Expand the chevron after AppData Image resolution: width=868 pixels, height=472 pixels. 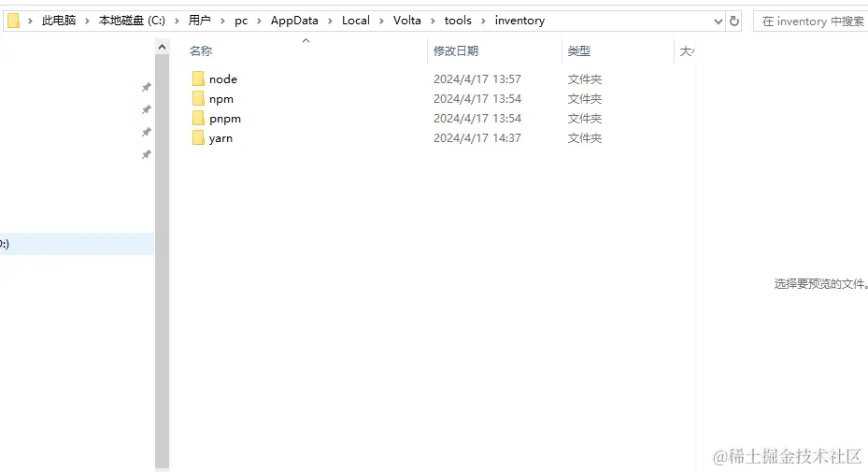tap(330, 21)
